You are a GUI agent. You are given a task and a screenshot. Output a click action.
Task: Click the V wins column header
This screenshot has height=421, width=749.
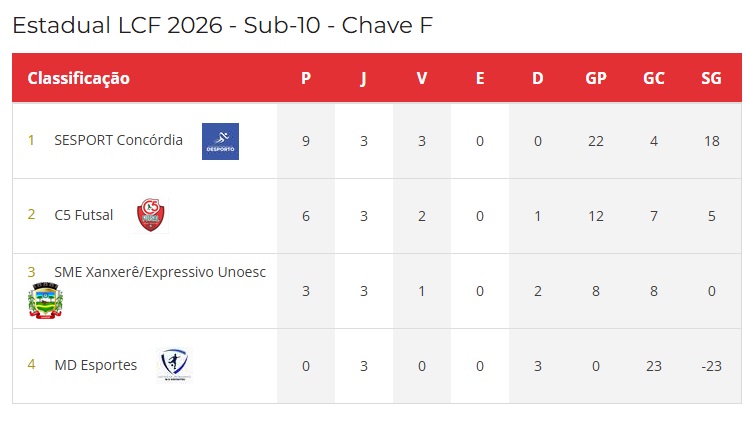point(421,78)
